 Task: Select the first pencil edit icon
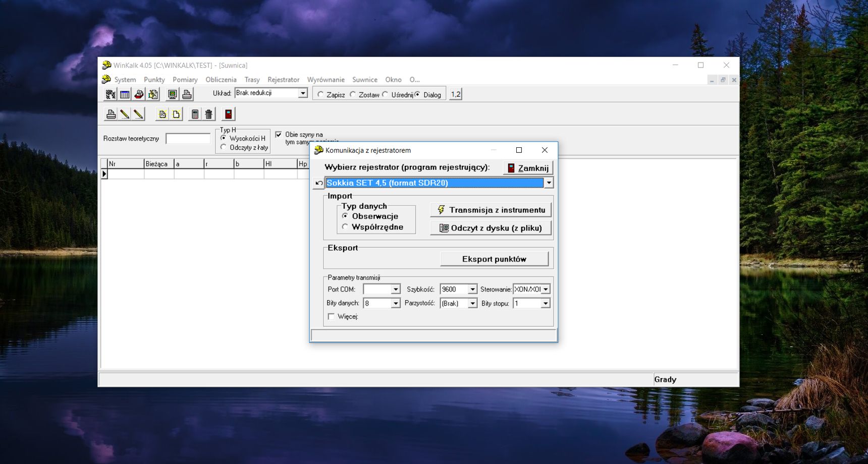[x=125, y=114]
